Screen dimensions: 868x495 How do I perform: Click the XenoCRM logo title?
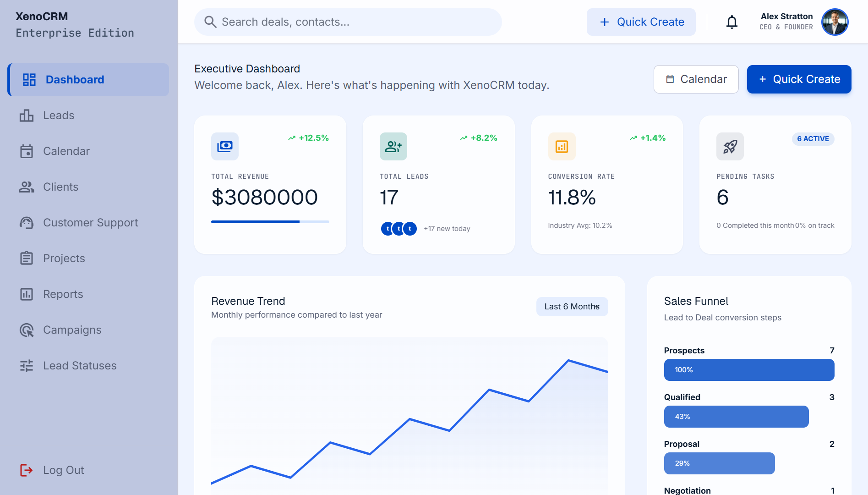(x=42, y=16)
